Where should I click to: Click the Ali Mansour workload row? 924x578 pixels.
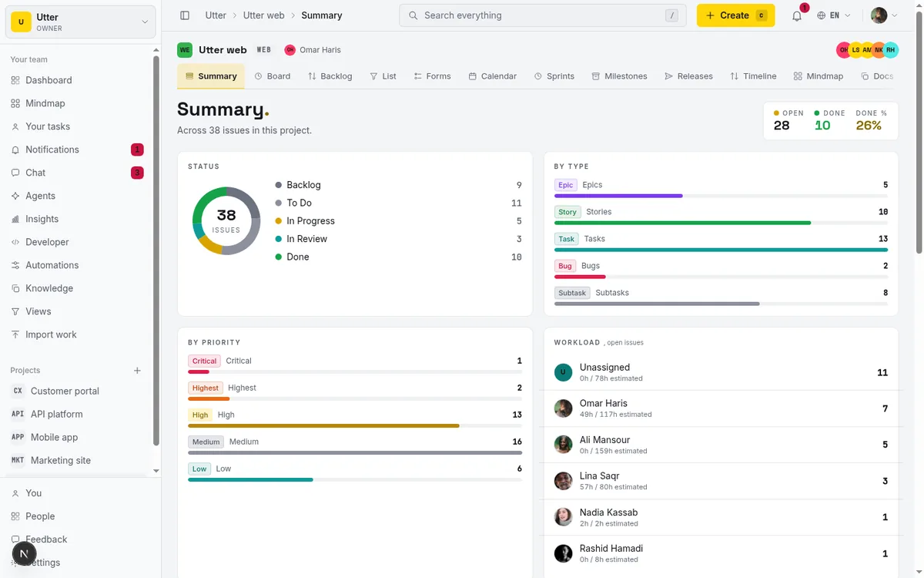pyautogui.click(x=721, y=445)
